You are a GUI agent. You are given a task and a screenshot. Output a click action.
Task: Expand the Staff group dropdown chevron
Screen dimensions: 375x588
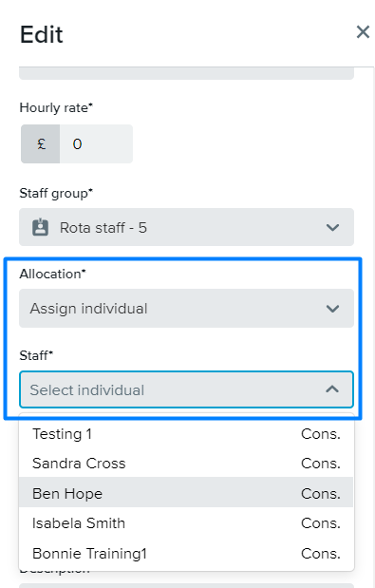tap(332, 227)
